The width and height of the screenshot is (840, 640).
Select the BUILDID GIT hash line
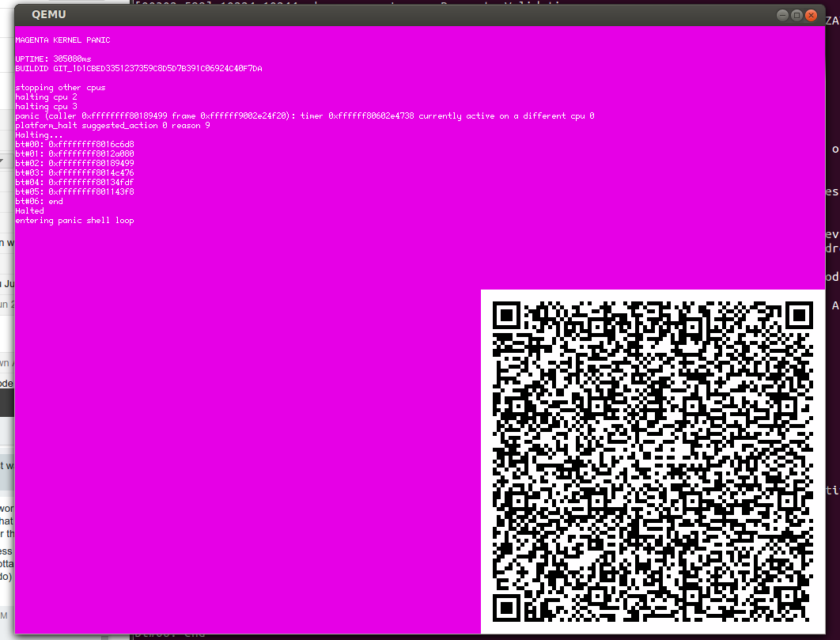[138, 69]
